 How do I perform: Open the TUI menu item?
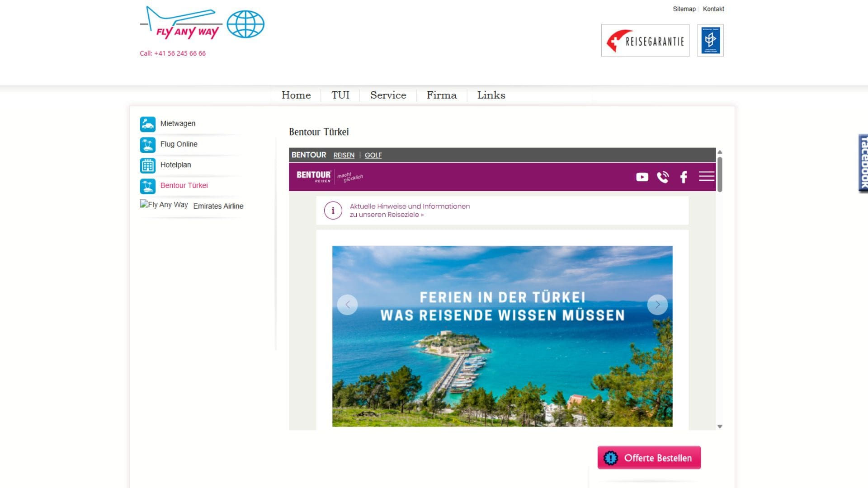click(340, 95)
